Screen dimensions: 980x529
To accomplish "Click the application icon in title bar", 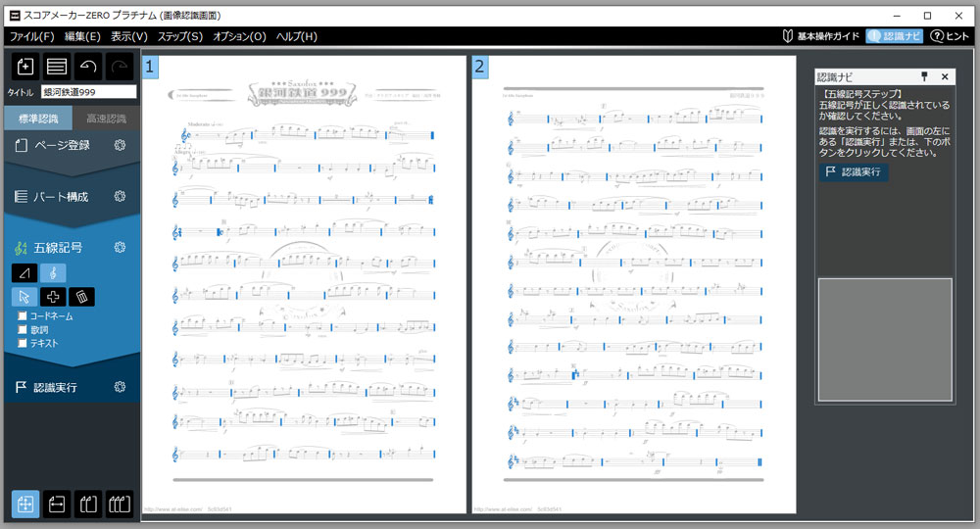I will tap(15, 15).
